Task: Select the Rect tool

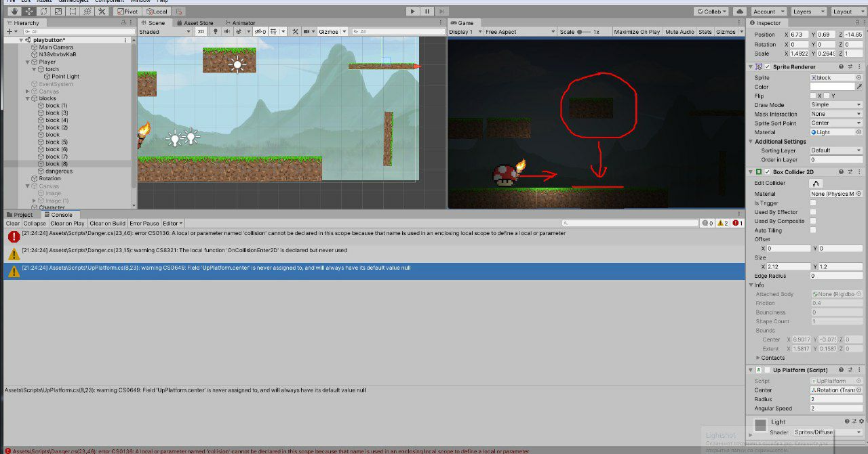Action: click(x=73, y=12)
